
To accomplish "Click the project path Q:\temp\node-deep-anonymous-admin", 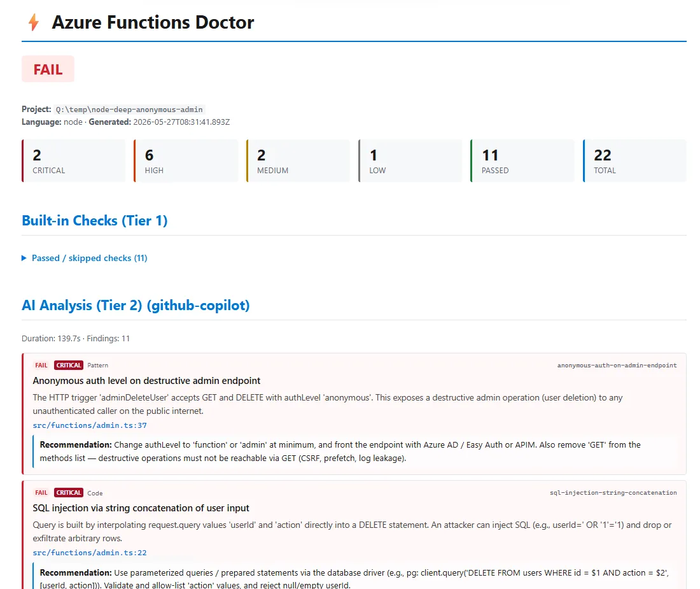I will [129, 110].
